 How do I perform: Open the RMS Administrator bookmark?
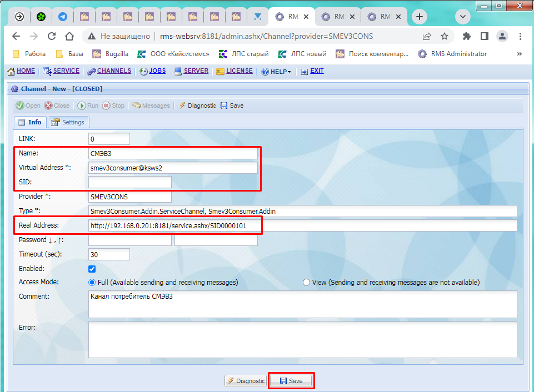pyautogui.click(x=453, y=54)
